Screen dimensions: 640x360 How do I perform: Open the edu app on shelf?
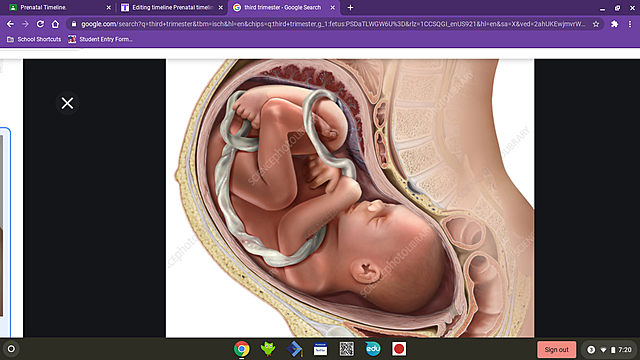pos(373,349)
